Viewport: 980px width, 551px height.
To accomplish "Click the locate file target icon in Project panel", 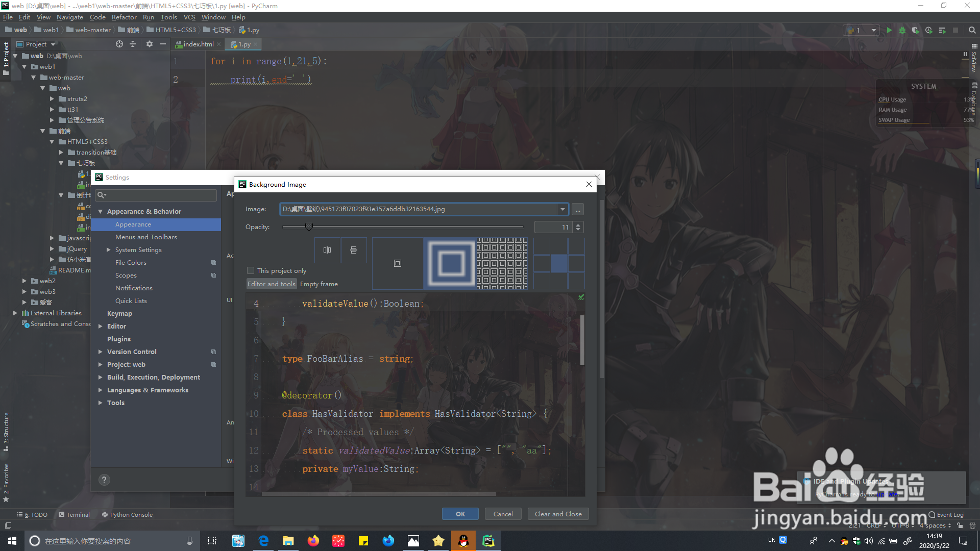I will (119, 44).
